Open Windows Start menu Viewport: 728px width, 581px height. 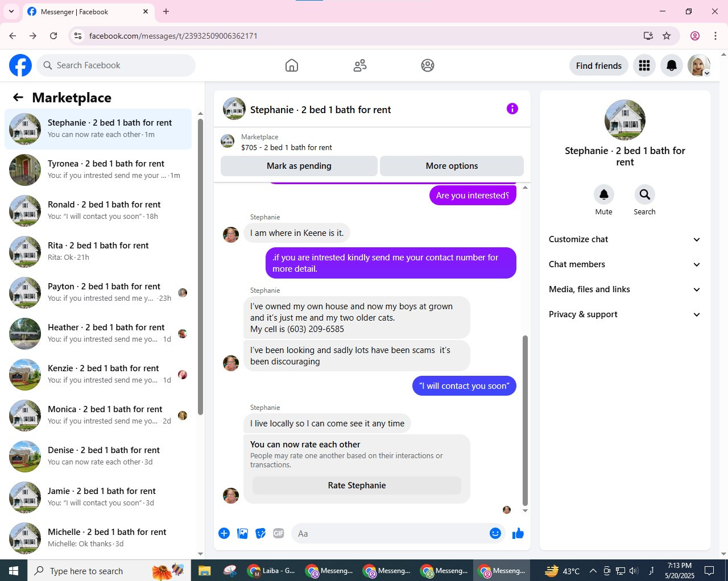[x=14, y=571]
